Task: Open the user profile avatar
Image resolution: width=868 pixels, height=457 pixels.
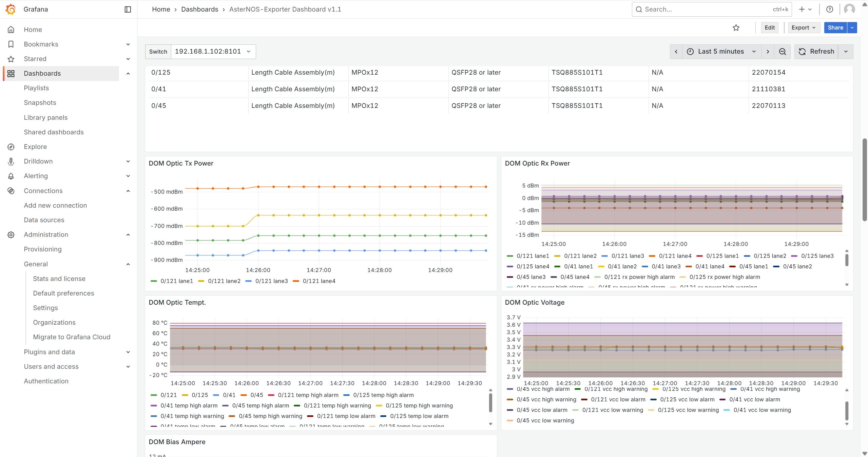Action: tap(849, 9)
